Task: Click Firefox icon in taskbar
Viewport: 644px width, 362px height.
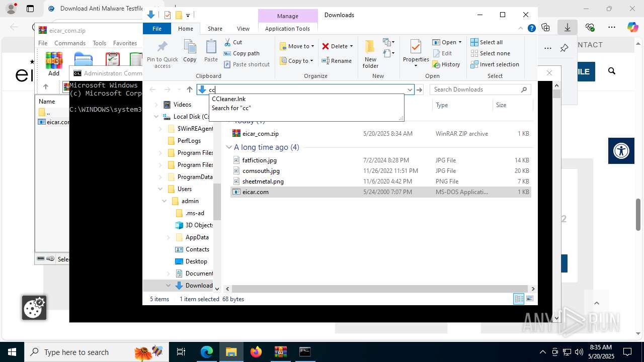Action: (x=256, y=352)
